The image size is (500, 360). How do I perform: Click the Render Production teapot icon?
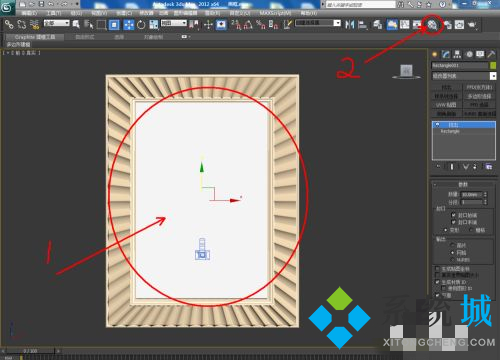click(472, 25)
